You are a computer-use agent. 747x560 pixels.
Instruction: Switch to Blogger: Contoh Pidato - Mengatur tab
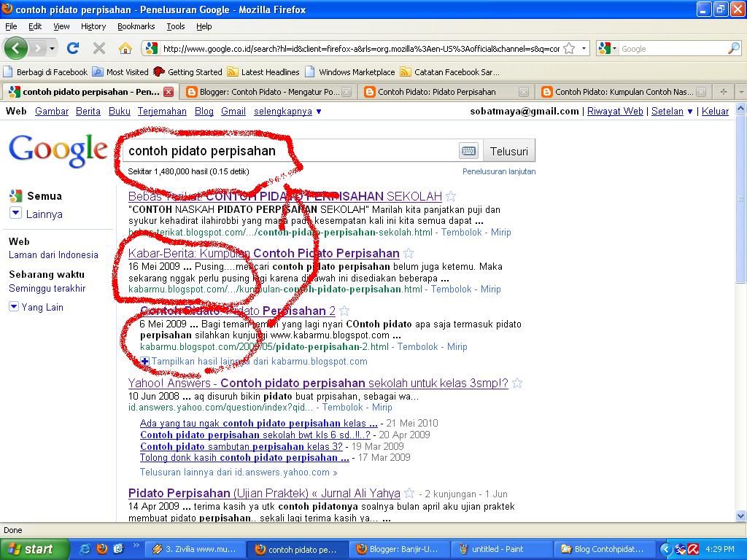tap(268, 92)
